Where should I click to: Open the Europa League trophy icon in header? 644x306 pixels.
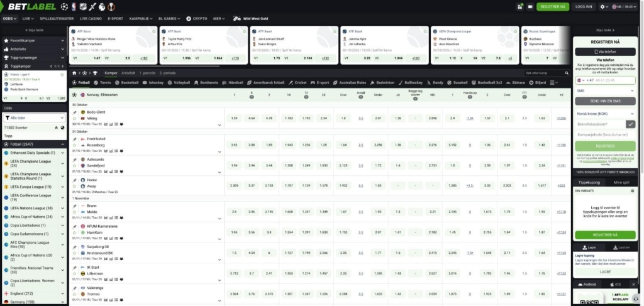pos(111,6)
